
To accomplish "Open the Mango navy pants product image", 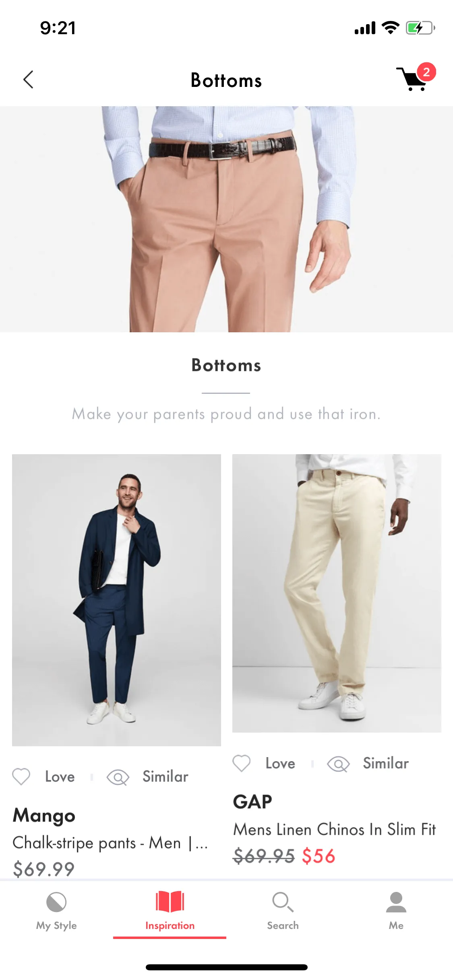I will pyautogui.click(x=116, y=600).
